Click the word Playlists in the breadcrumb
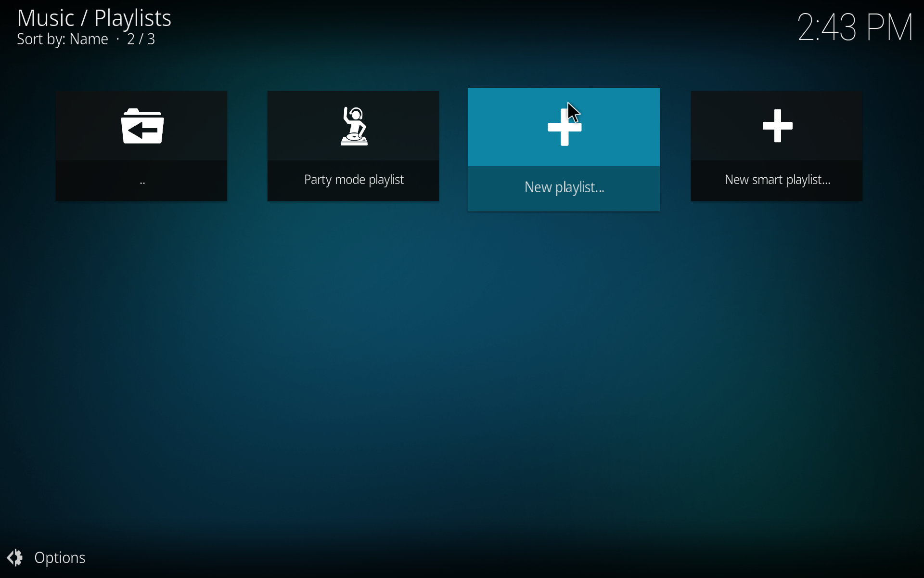 click(132, 18)
